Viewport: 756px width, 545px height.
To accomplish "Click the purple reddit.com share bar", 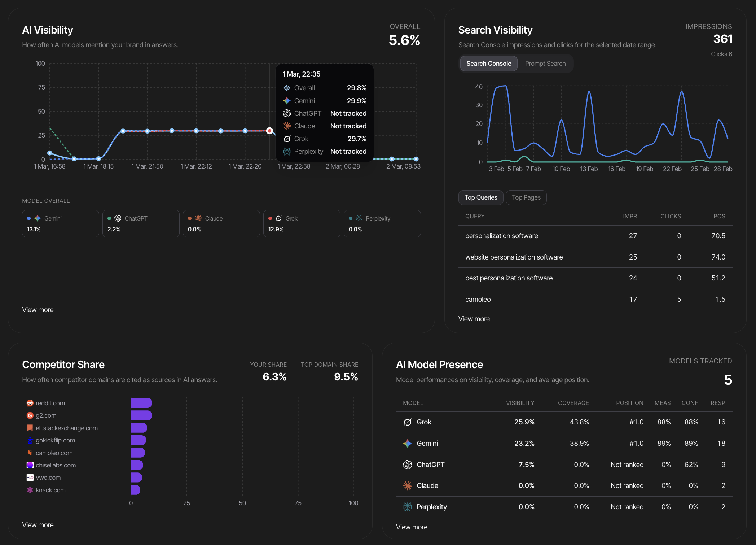I will (141, 403).
